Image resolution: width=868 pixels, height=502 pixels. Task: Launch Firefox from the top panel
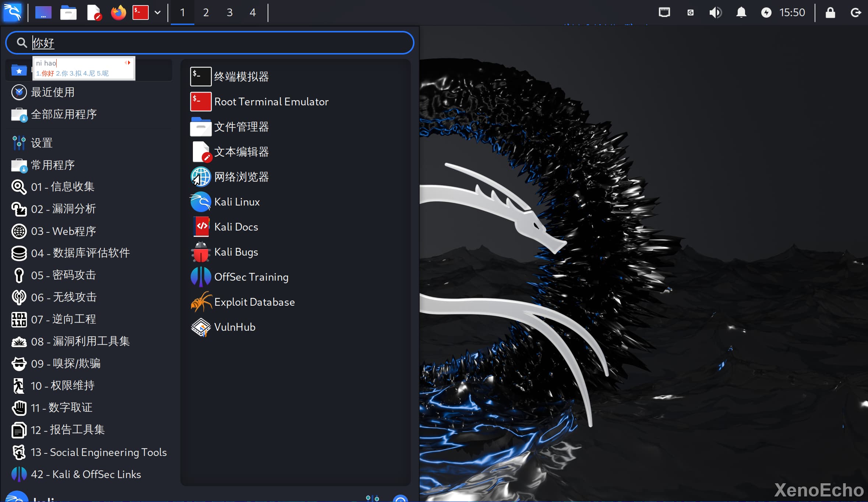pyautogui.click(x=118, y=13)
